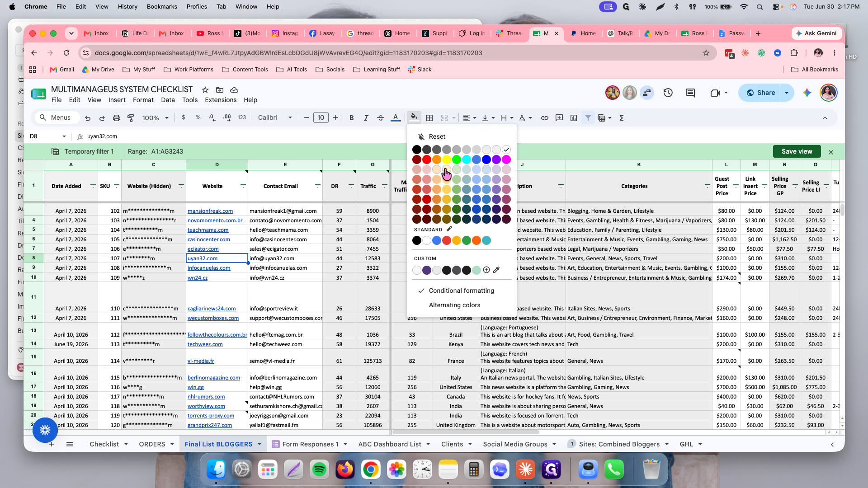Image resolution: width=868 pixels, height=488 pixels.
Task: Open filter toggle on Categories column
Action: pos(707,186)
